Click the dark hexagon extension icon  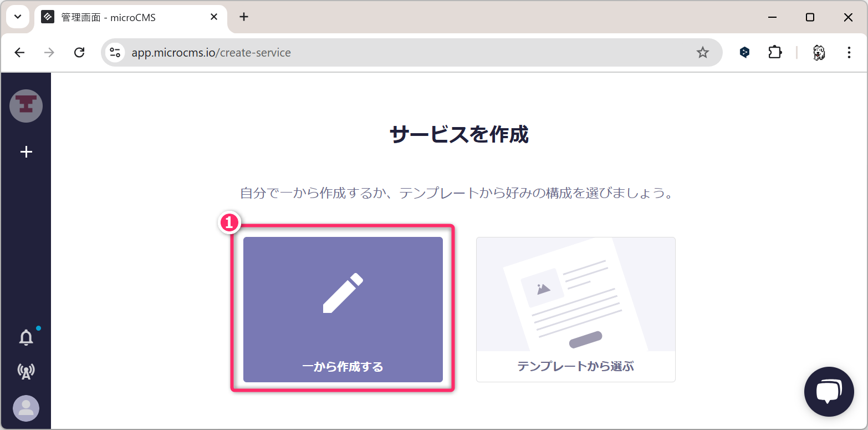pyautogui.click(x=744, y=53)
